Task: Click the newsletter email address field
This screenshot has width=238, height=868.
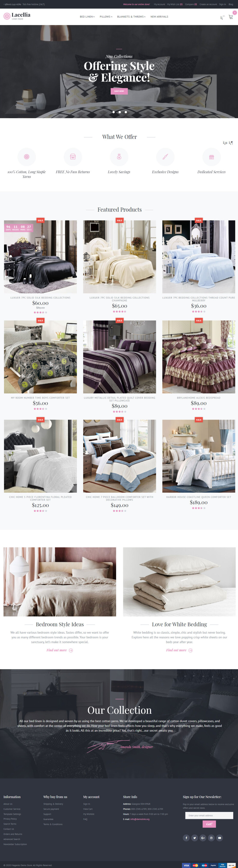Action: click(x=209, y=815)
